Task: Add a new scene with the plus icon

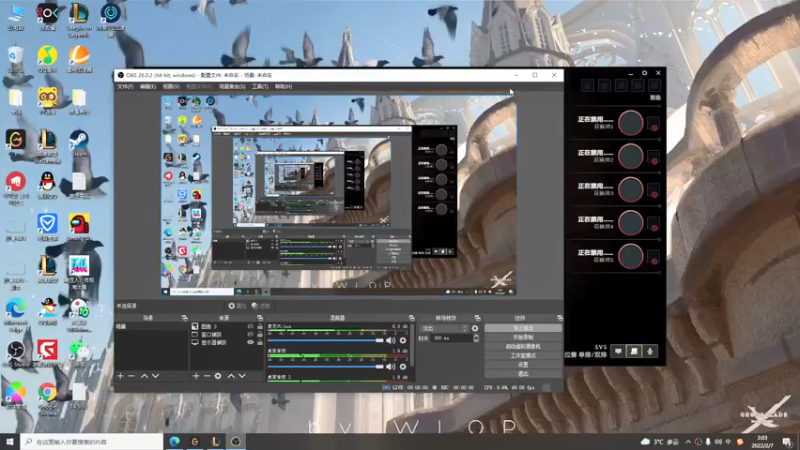Action: [x=120, y=376]
